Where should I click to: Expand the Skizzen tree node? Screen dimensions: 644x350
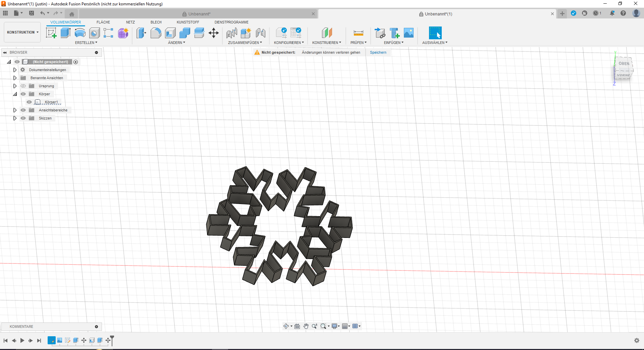15,118
